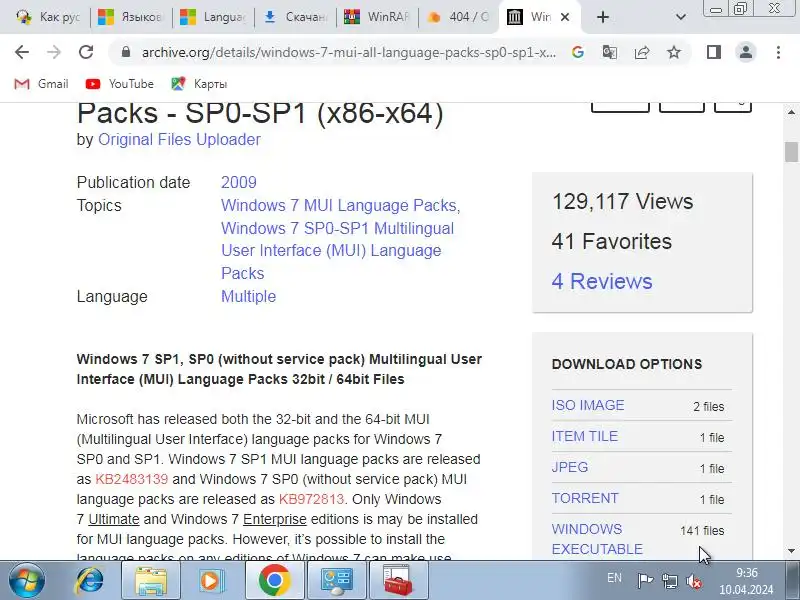The image size is (800, 600).
Task: Click the 41 Favorites text
Action: coord(612,241)
